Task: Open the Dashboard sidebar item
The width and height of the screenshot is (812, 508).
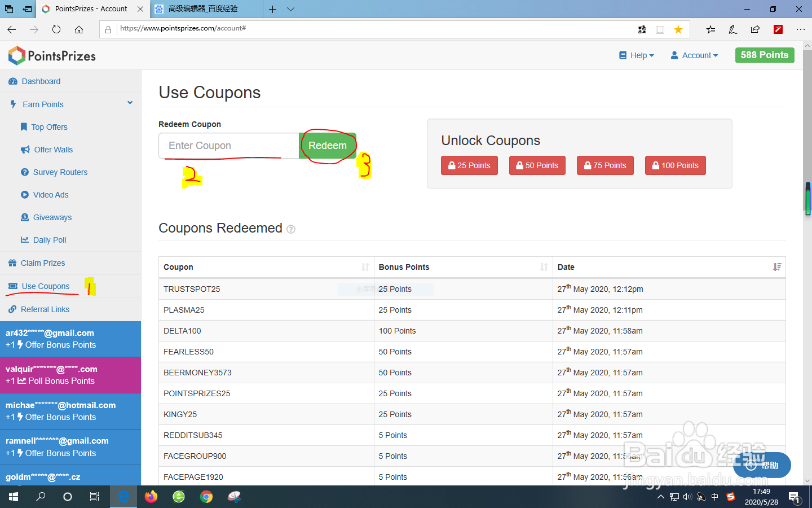Action: pos(35,81)
